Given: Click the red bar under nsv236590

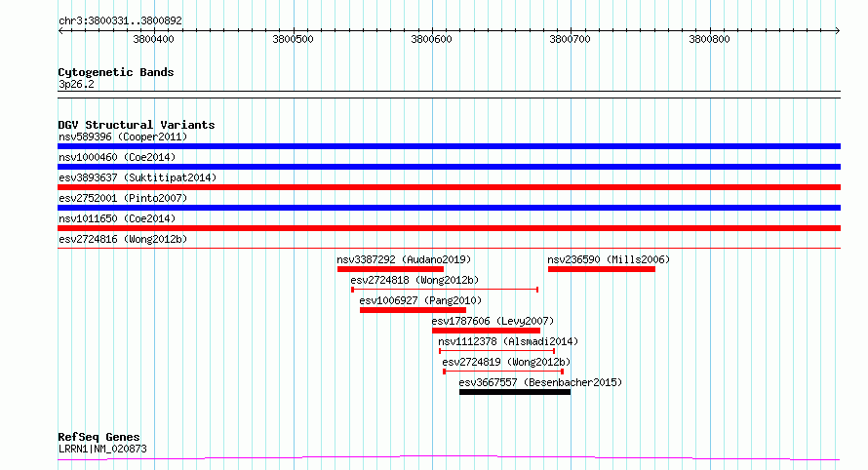Looking at the screenshot, I should click(x=602, y=269).
